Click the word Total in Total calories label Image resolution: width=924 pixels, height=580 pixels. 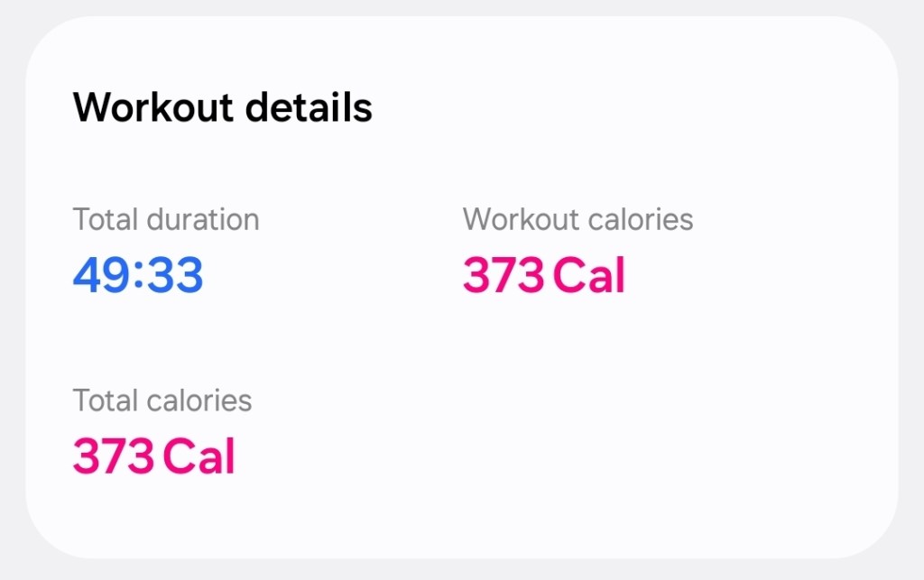[x=98, y=400]
